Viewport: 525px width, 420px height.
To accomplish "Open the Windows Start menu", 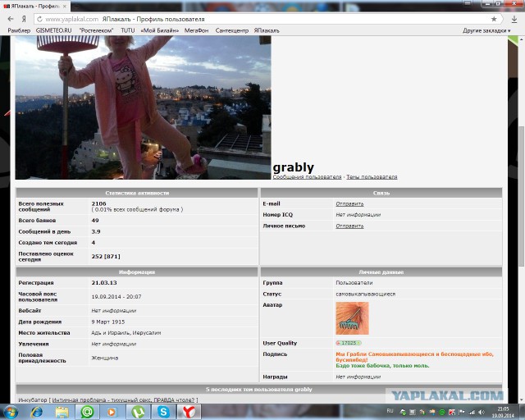I will (x=11, y=412).
